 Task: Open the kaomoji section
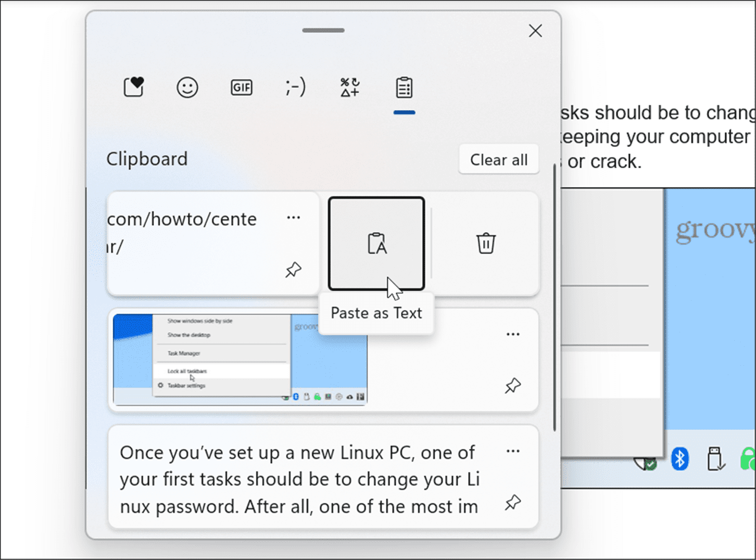(295, 88)
